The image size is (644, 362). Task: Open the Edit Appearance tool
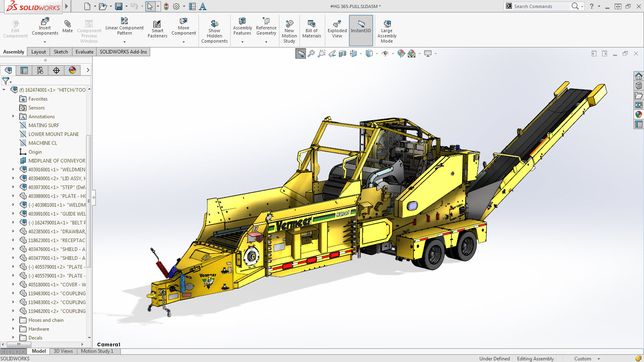pyautogui.click(x=401, y=53)
